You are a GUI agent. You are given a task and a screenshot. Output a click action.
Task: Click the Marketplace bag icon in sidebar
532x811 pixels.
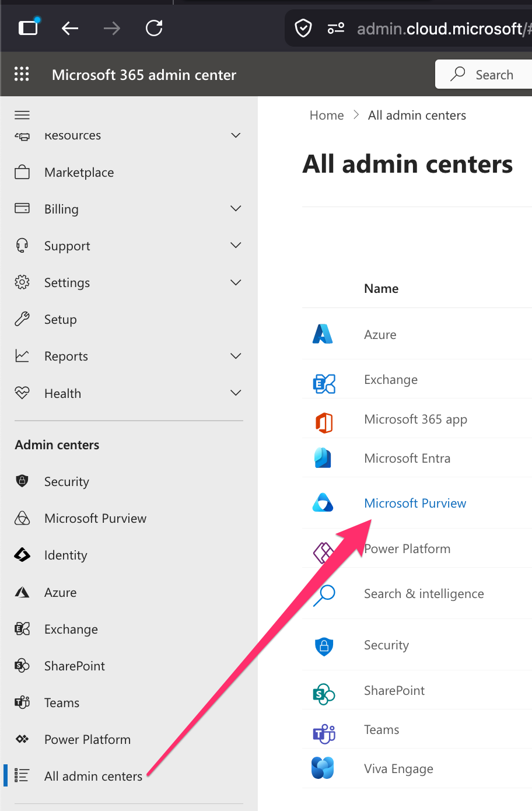[x=22, y=172]
